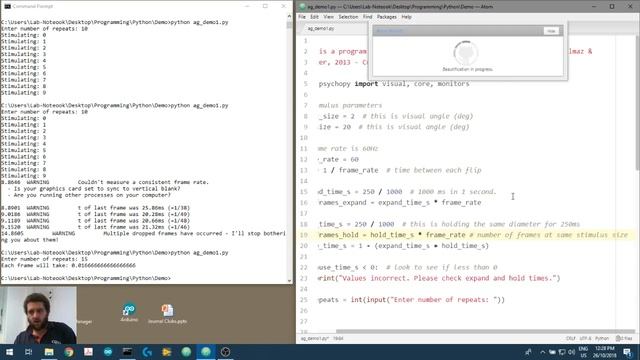Click line number 19 in the gutter
This screenshot has height=360, width=640.
tap(304, 235)
